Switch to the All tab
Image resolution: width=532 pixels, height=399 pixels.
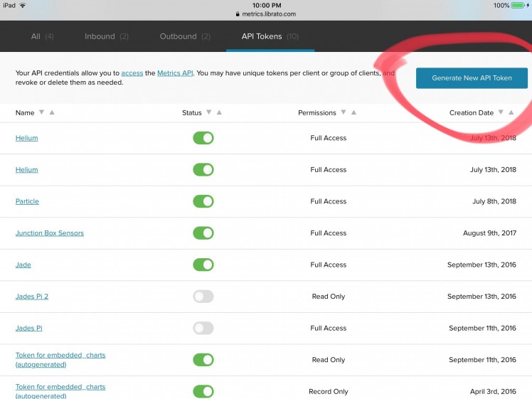coord(43,36)
